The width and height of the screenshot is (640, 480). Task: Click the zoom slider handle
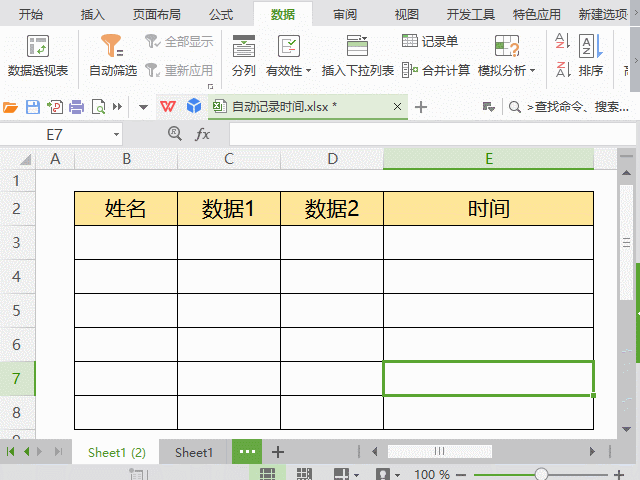coord(541,474)
